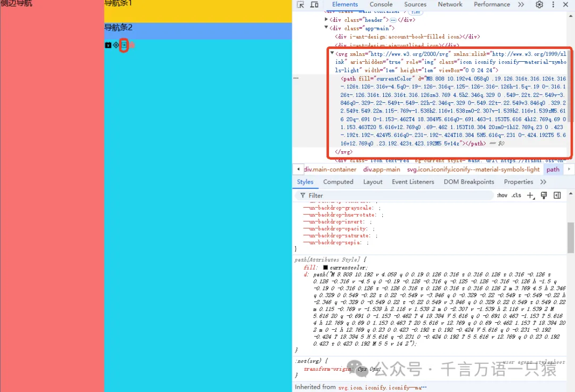Screen dimensions: 575x392
Task: Click the flex badge on main-container
Action: point(415,12)
